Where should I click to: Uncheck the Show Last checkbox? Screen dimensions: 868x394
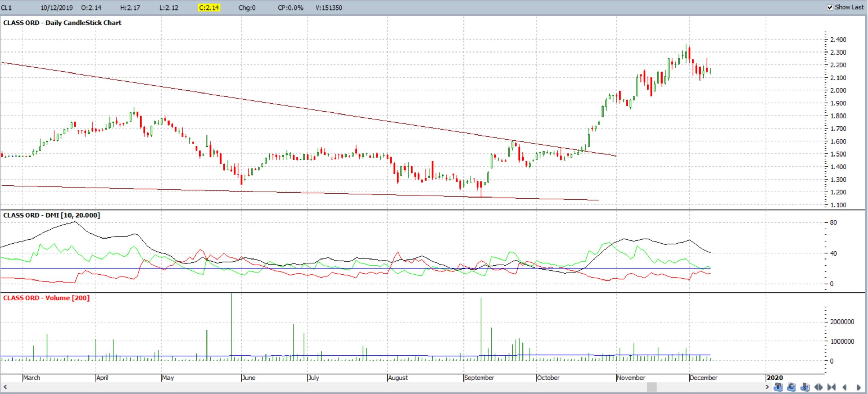[830, 7]
